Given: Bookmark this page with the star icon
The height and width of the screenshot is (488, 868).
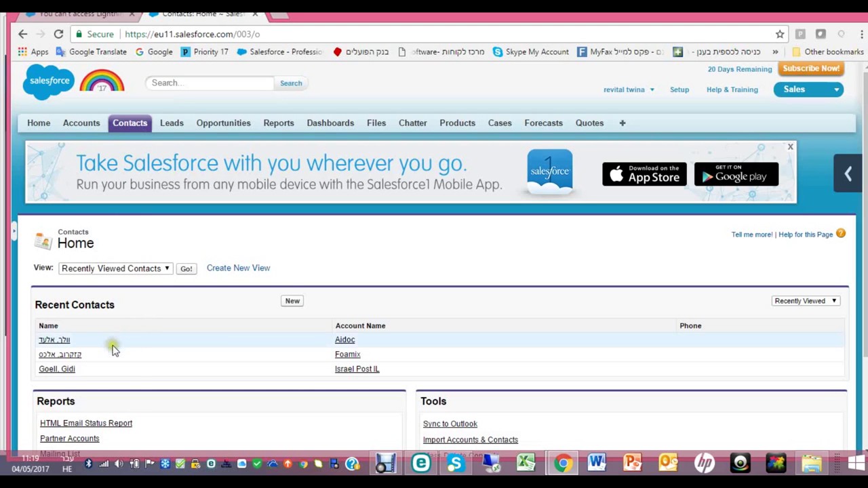Looking at the screenshot, I should click(x=780, y=34).
